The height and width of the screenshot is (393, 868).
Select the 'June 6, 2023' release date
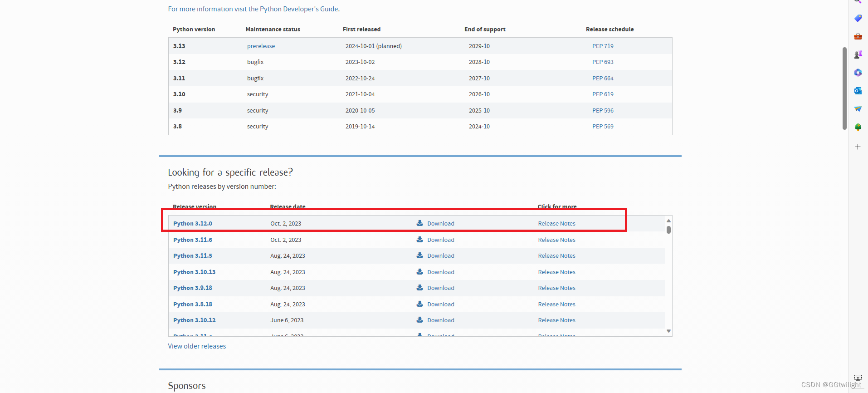coord(287,320)
